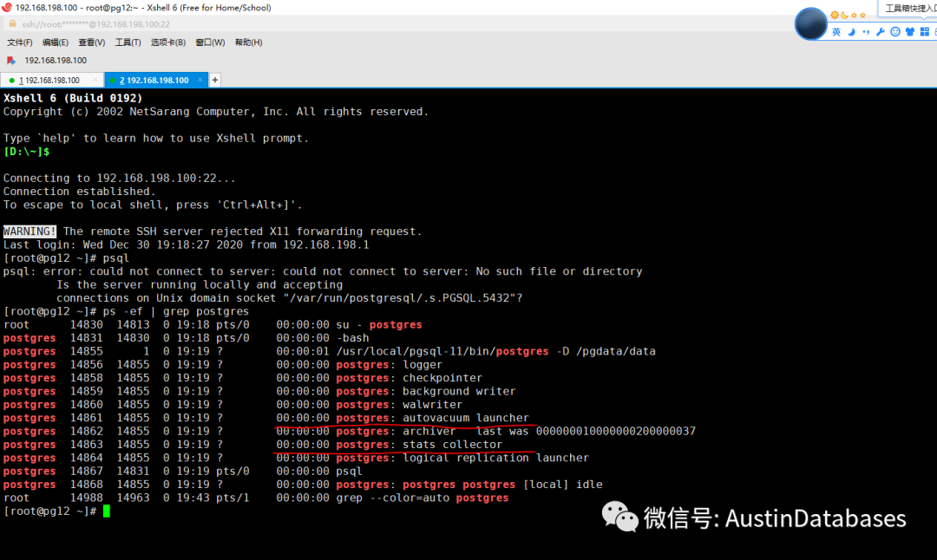Click the punctuation mode icon on the input bar
This screenshot has height=560, width=937.
866,32
